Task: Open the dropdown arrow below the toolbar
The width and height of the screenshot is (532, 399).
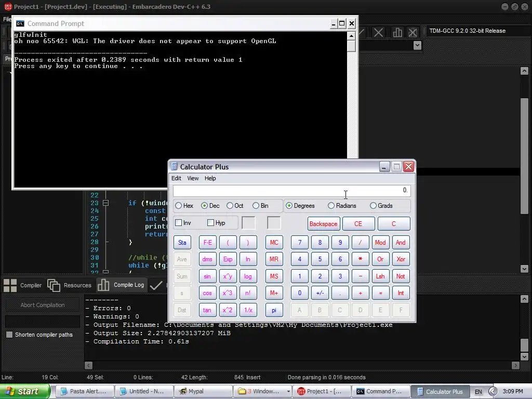Action: 418,45
